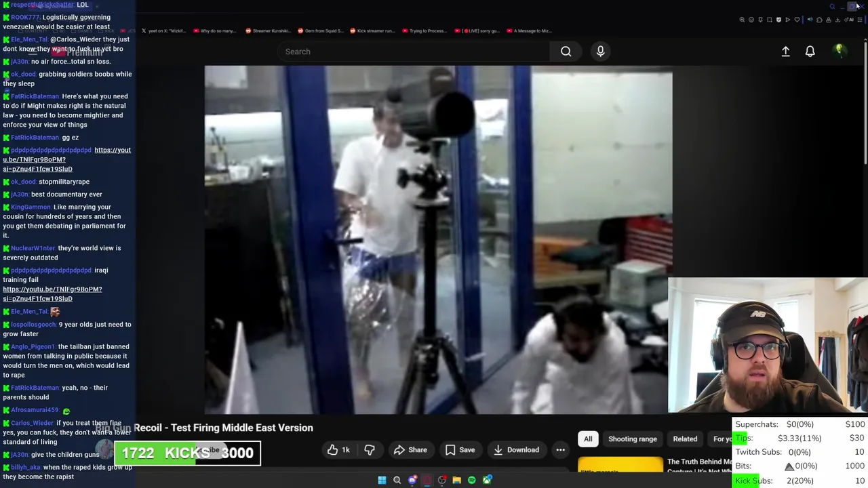Open the Windows Start menu
The height and width of the screenshot is (488, 868).
coord(382,481)
